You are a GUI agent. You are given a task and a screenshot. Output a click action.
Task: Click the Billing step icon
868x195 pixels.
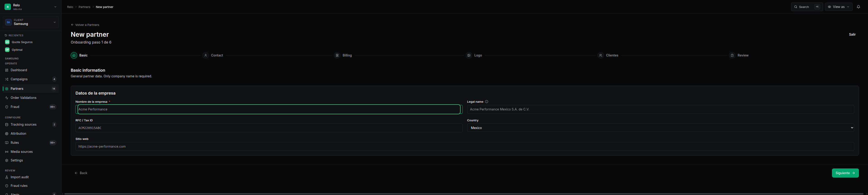click(337, 55)
